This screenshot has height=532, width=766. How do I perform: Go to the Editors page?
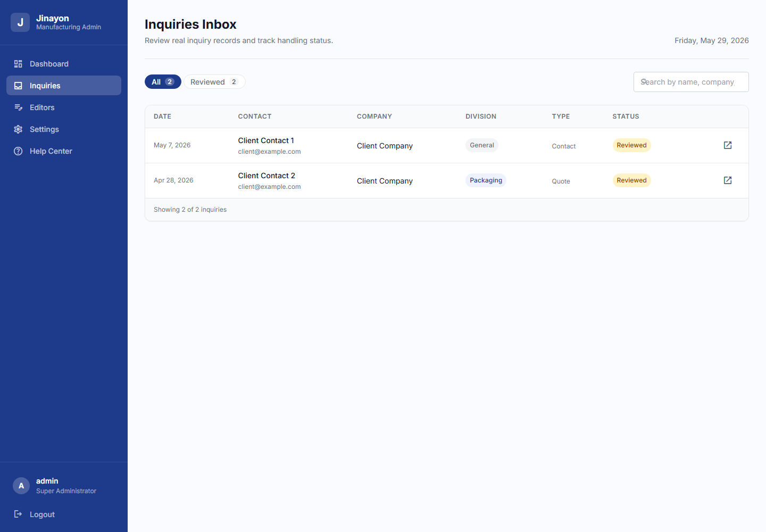64,107
